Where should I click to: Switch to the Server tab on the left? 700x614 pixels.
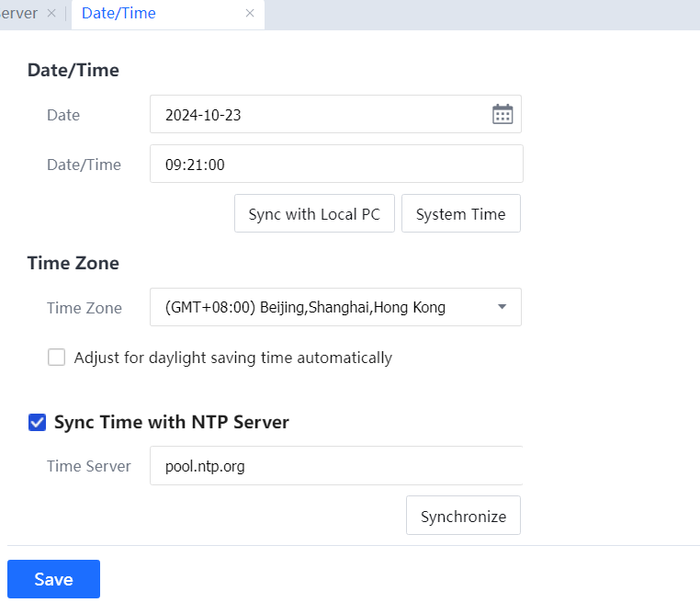click(18, 14)
